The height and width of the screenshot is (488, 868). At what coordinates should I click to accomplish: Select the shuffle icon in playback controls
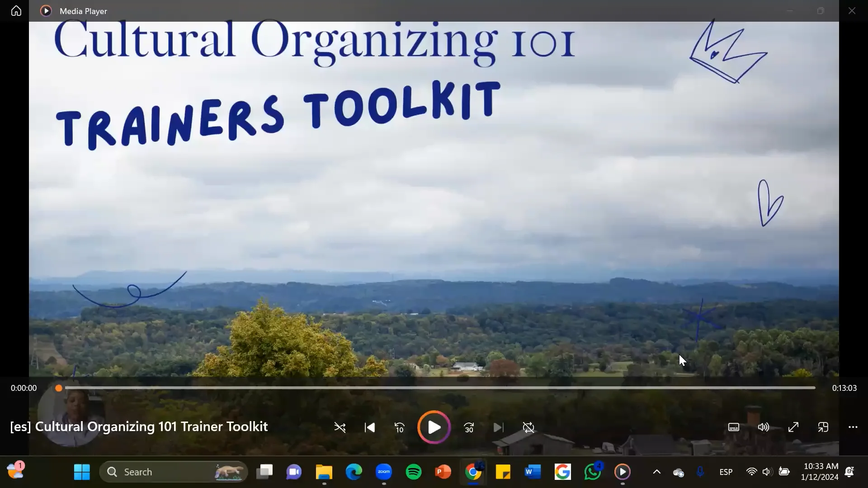point(340,427)
